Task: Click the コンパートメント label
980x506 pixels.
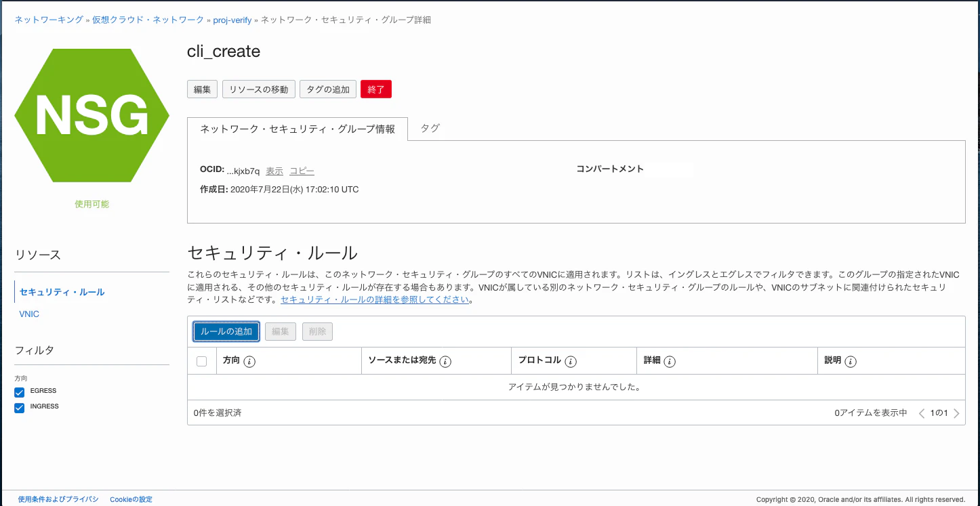Action: 610,169
